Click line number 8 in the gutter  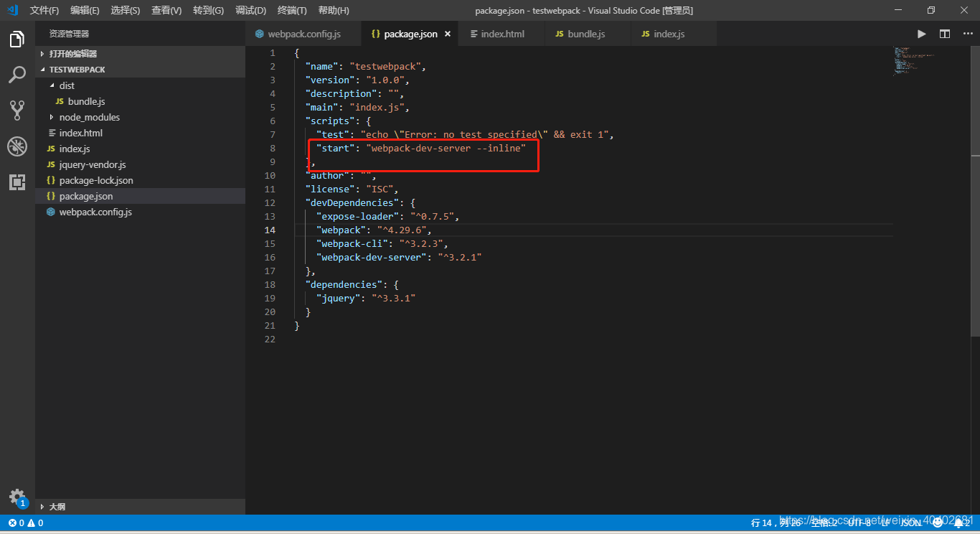click(x=272, y=148)
